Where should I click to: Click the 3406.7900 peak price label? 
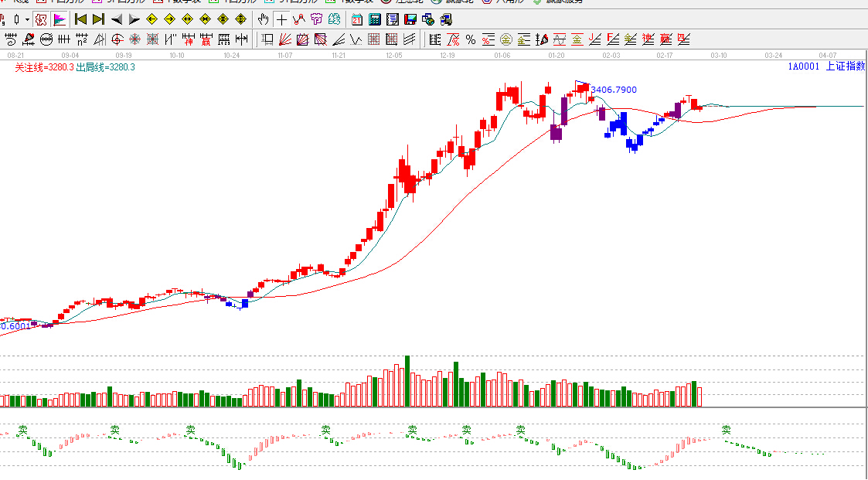click(614, 90)
